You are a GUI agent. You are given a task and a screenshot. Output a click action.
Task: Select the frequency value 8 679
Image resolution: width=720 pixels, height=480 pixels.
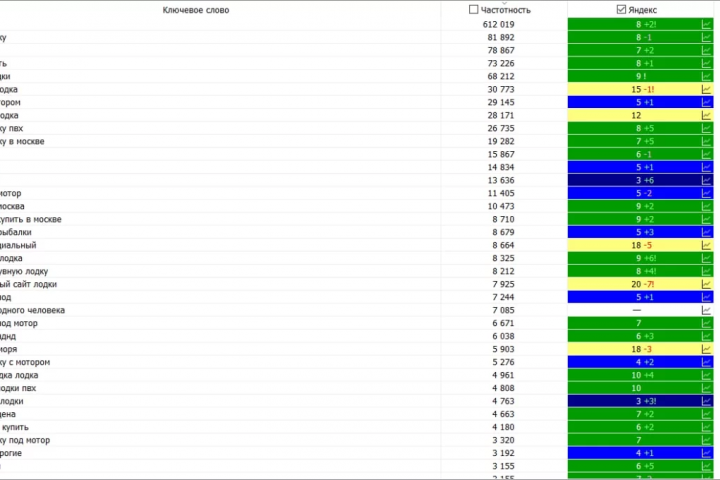point(503,232)
